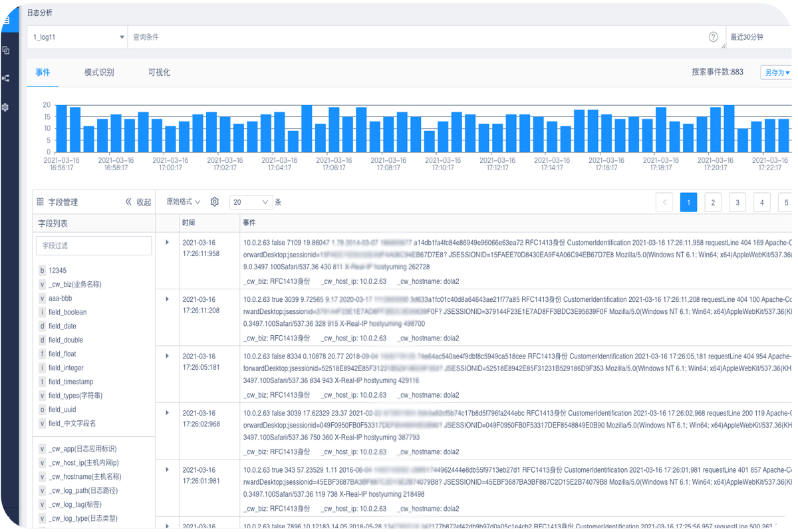Collapse field panel with 收起 arrows
Image resolution: width=798 pixels, height=532 pixels.
(138, 202)
